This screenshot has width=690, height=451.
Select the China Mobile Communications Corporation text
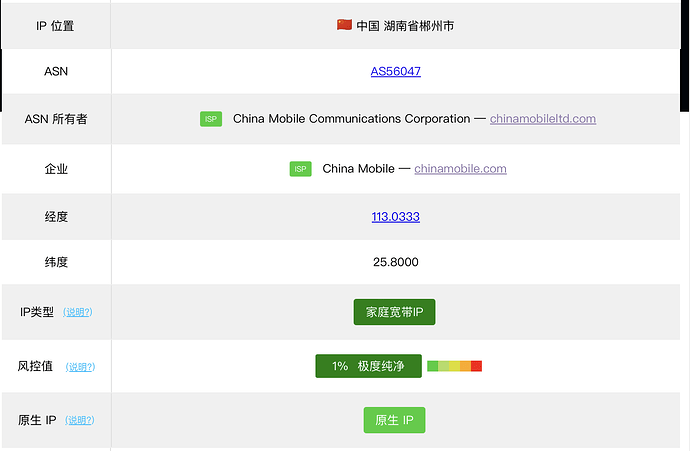(x=351, y=119)
